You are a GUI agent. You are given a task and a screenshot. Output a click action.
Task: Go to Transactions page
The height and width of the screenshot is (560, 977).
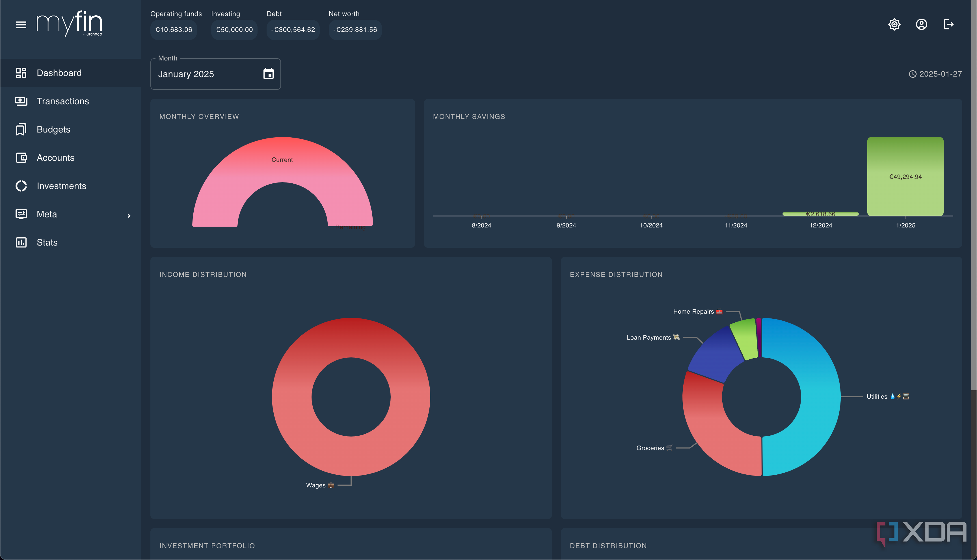click(71, 101)
